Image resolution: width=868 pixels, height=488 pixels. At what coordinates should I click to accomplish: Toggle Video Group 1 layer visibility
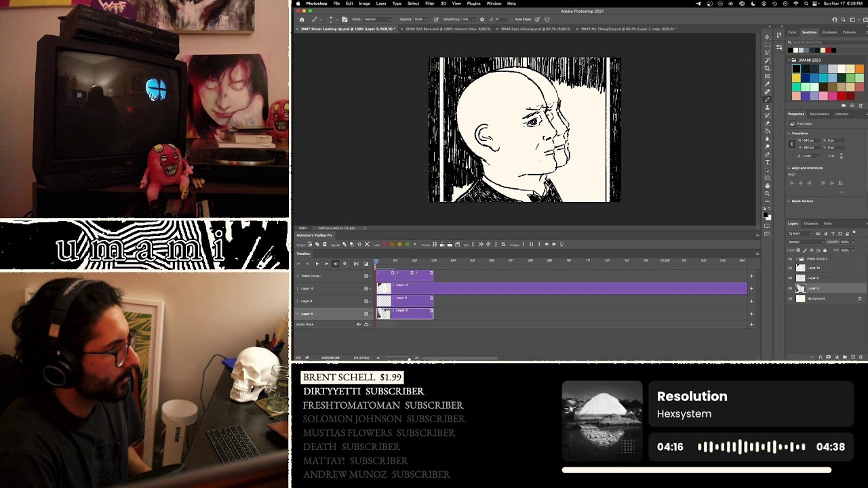[790, 259]
